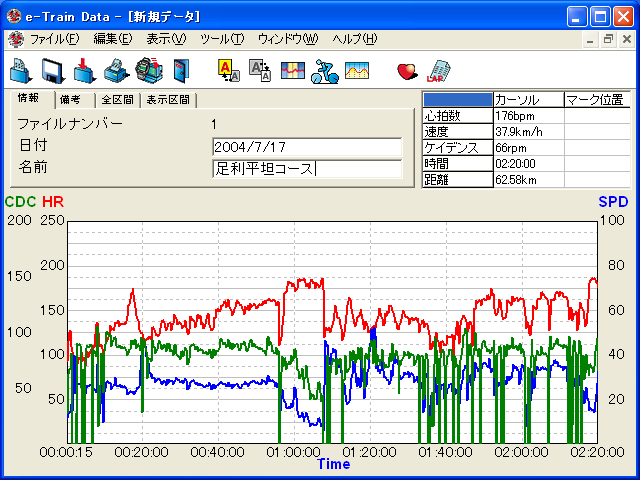Image resolution: width=640 pixels, height=480 pixels.
Task: Click the 名前 input field
Action: click(307, 168)
